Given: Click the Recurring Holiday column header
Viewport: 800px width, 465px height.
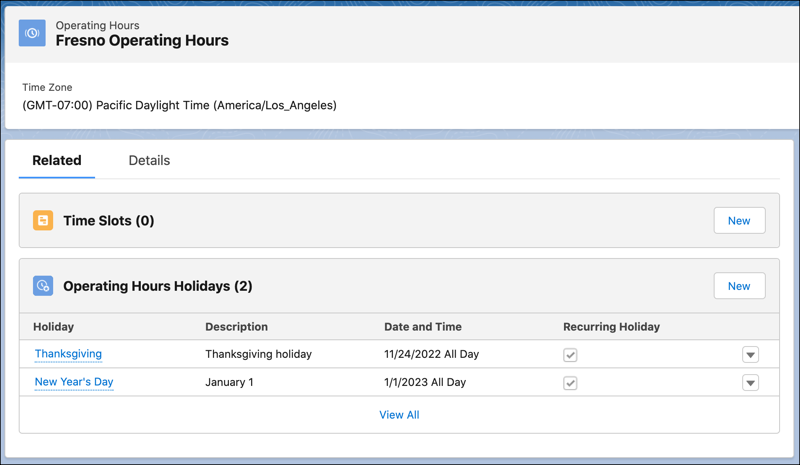Looking at the screenshot, I should [x=611, y=327].
